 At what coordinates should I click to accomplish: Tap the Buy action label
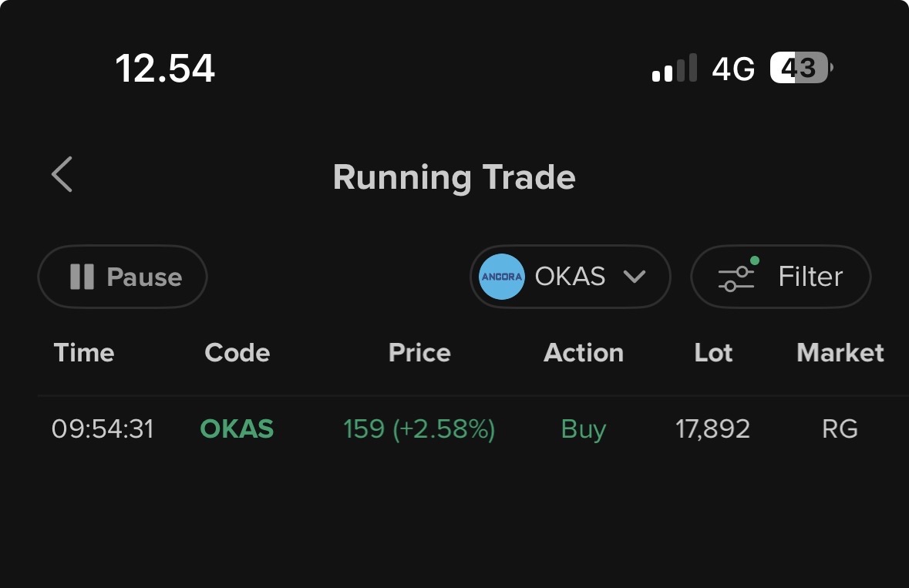584,428
